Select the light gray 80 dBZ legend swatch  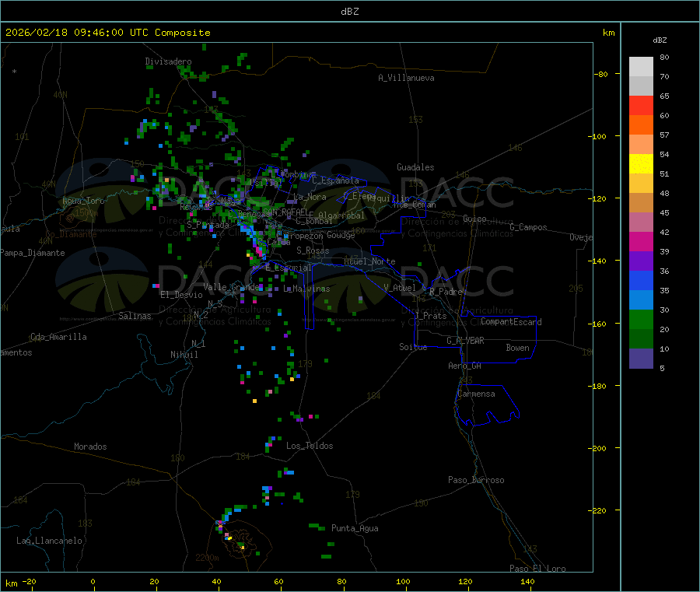(641, 67)
